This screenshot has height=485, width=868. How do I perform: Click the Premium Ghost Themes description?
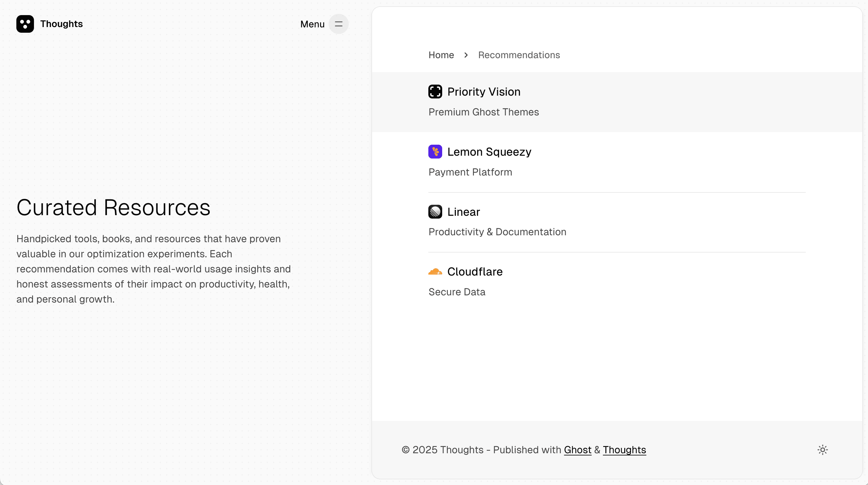pos(484,112)
